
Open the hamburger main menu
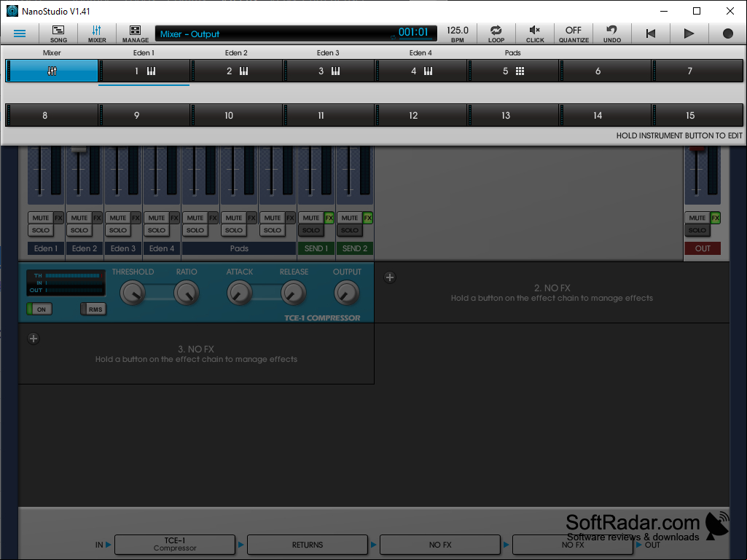click(x=20, y=33)
